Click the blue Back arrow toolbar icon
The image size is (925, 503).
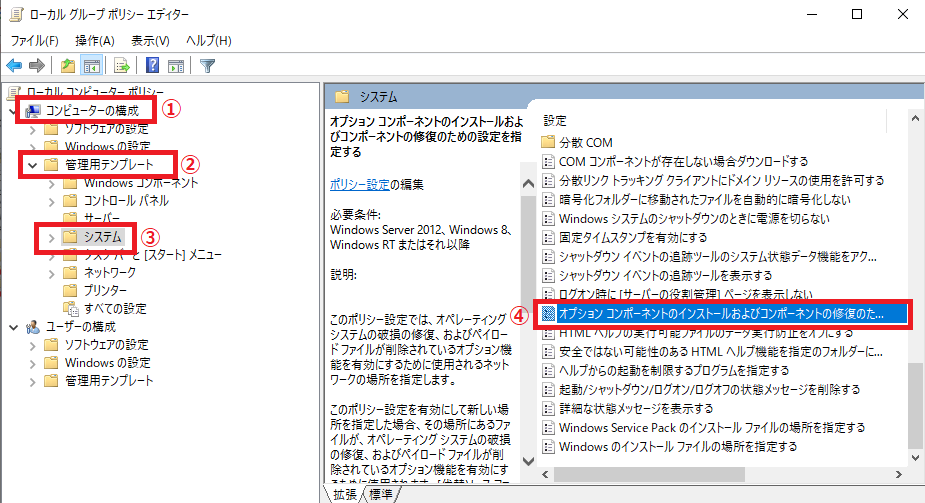[15, 66]
